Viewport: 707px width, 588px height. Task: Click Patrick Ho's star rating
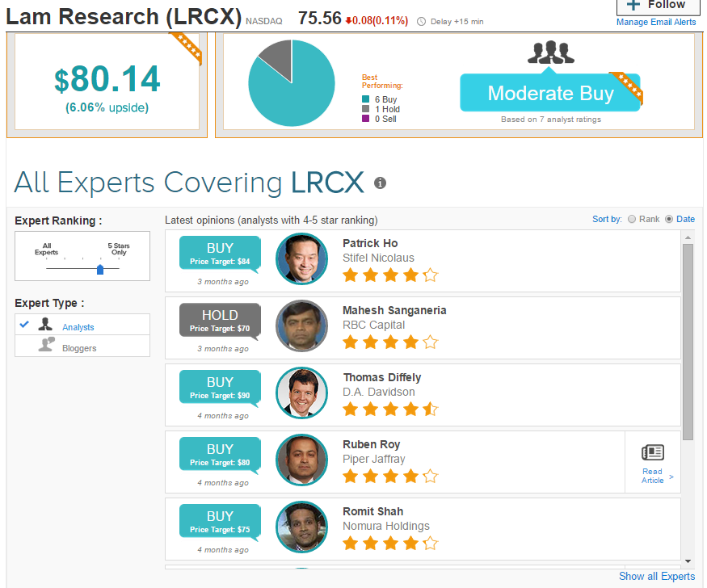(390, 275)
